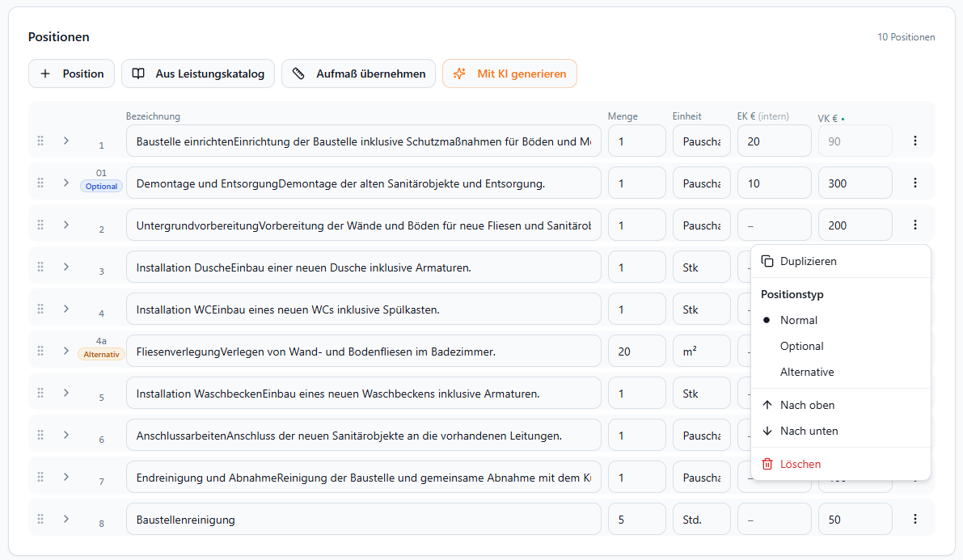The height and width of the screenshot is (560, 963).
Task: Edit Einheit m² field of Fliesenverlegung
Action: pyautogui.click(x=701, y=352)
